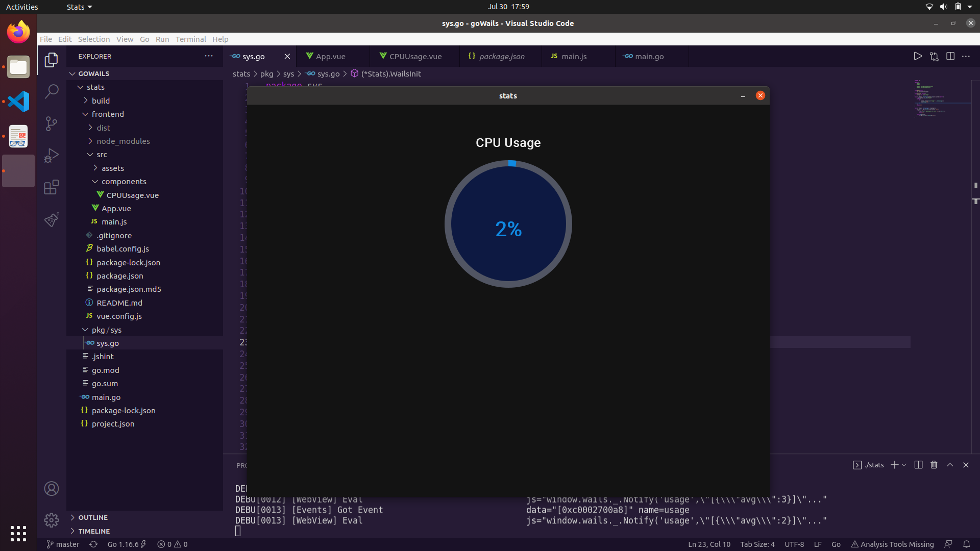Switch to the CPUUsage.vue tab

coord(415,57)
